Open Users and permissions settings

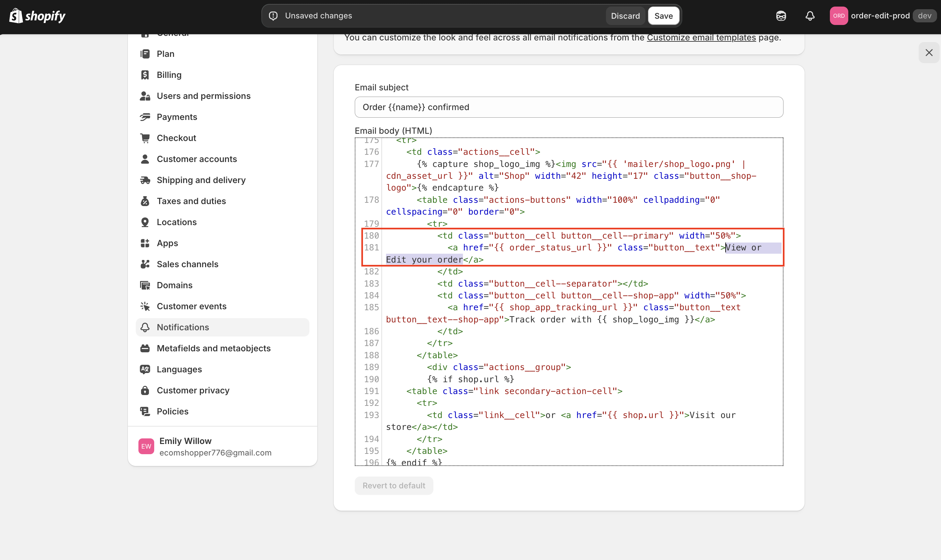(204, 96)
